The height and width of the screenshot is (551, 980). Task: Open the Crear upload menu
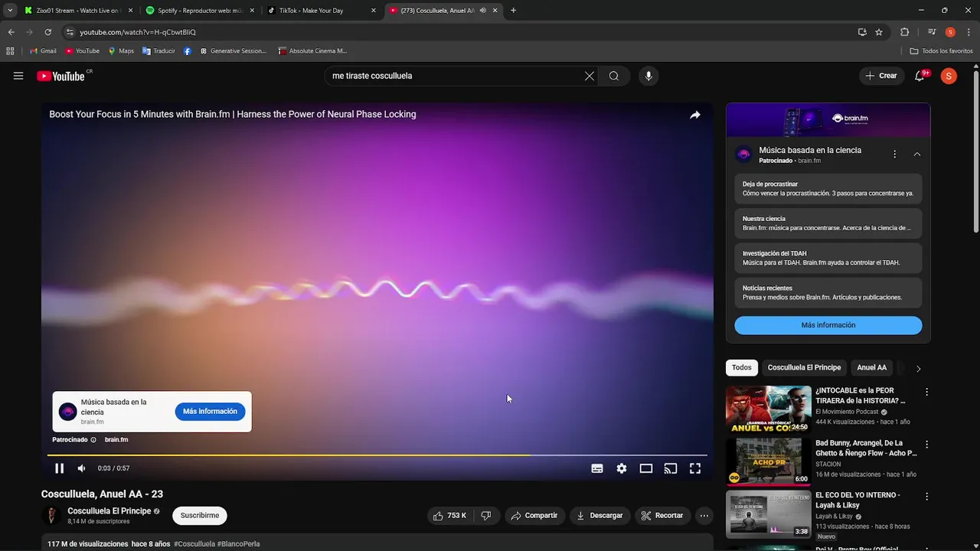point(881,76)
